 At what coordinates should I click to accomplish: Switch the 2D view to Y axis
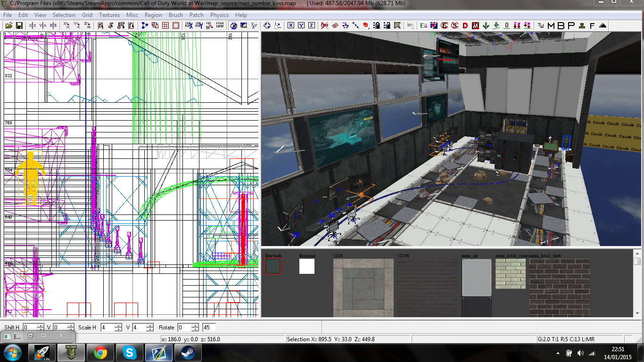pyautogui.click(x=301, y=25)
